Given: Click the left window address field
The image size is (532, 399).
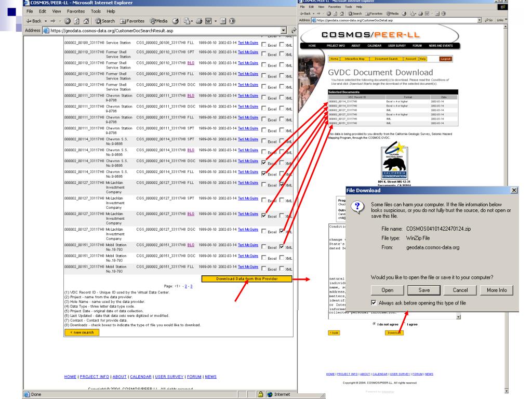Looking at the screenshot, I should point(165,31).
